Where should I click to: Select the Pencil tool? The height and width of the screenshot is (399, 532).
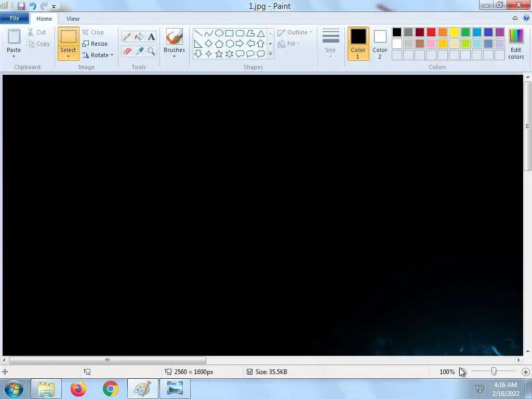point(127,37)
